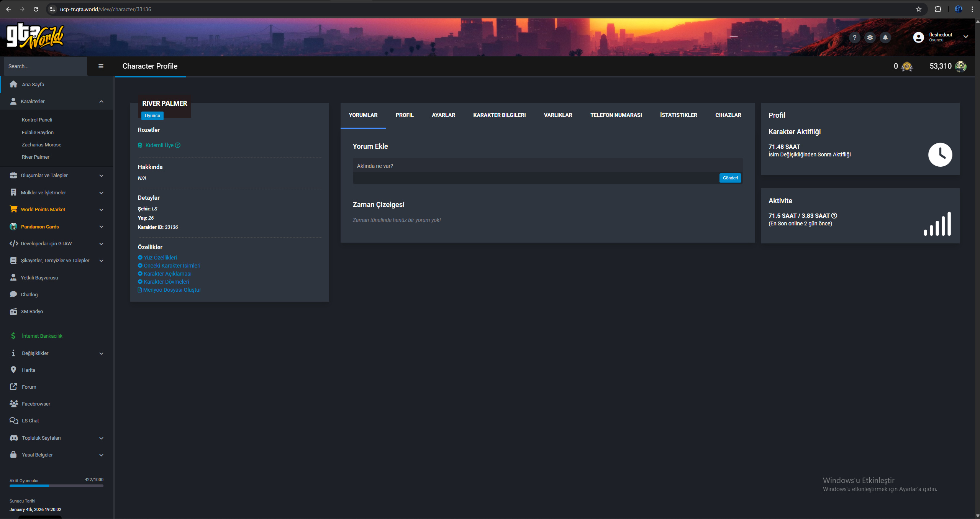Open the help question mark icon

coord(854,38)
